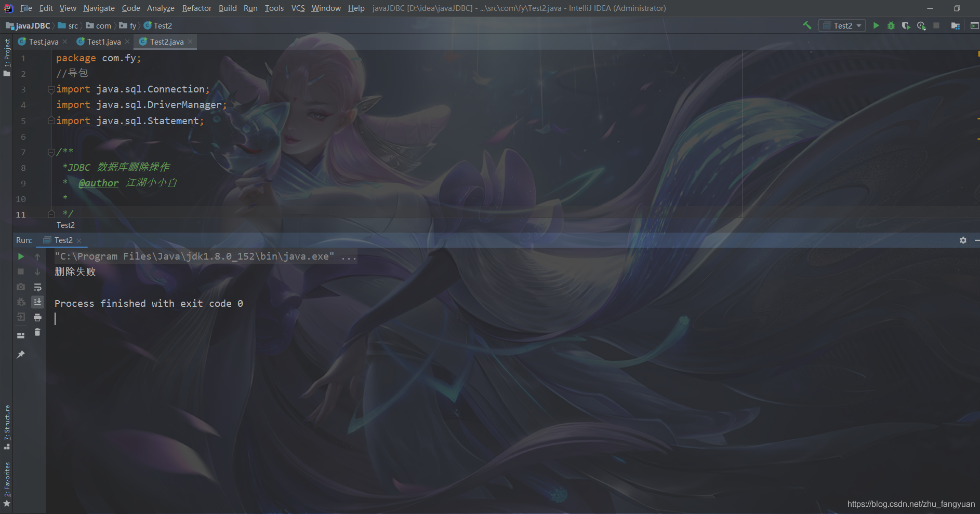Select the Test2 tab in Run panel
980x514 pixels.
pyautogui.click(x=63, y=240)
